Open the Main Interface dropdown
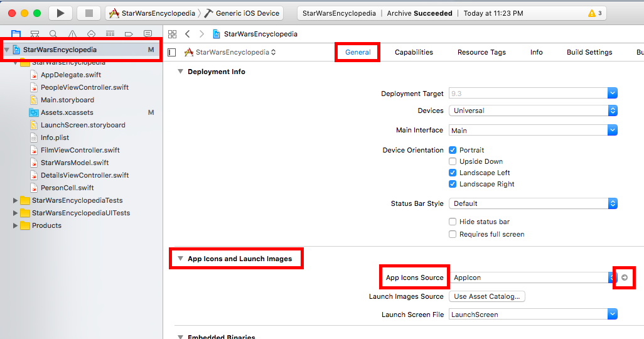Screen dimensions: 644x339 pyautogui.click(x=613, y=130)
